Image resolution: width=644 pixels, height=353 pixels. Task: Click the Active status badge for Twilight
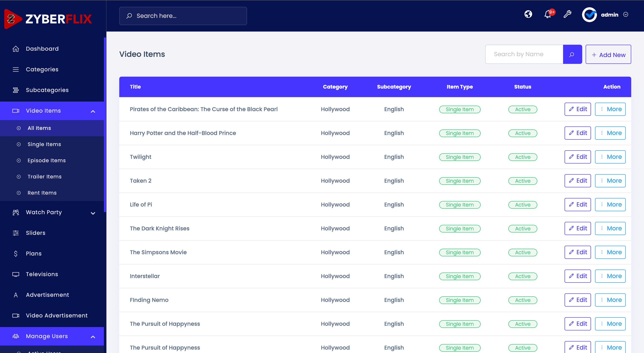coord(522,157)
